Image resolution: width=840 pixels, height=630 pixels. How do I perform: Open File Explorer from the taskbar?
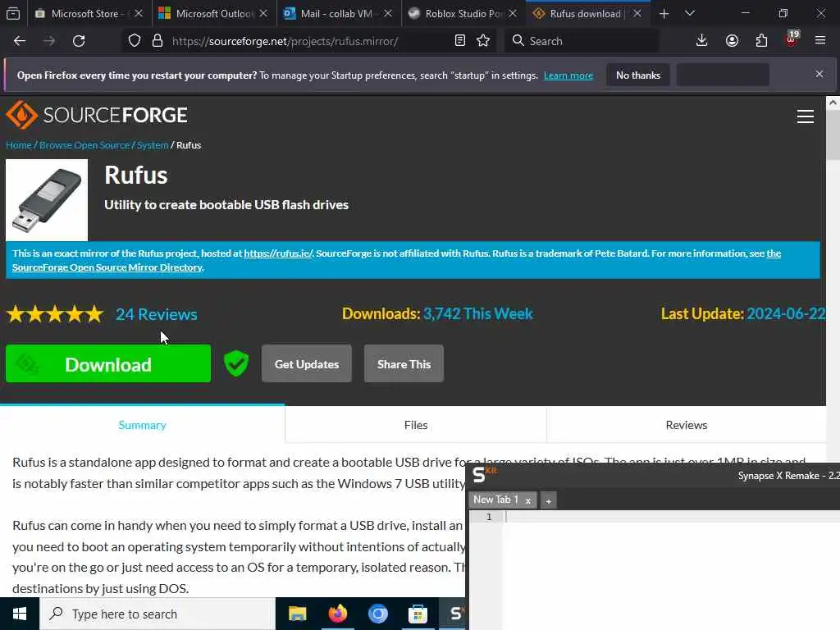(297, 614)
